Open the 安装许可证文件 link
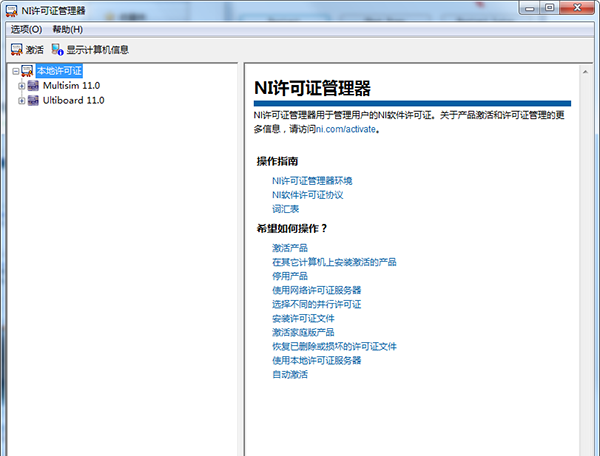This screenshot has height=456, width=600. click(303, 318)
